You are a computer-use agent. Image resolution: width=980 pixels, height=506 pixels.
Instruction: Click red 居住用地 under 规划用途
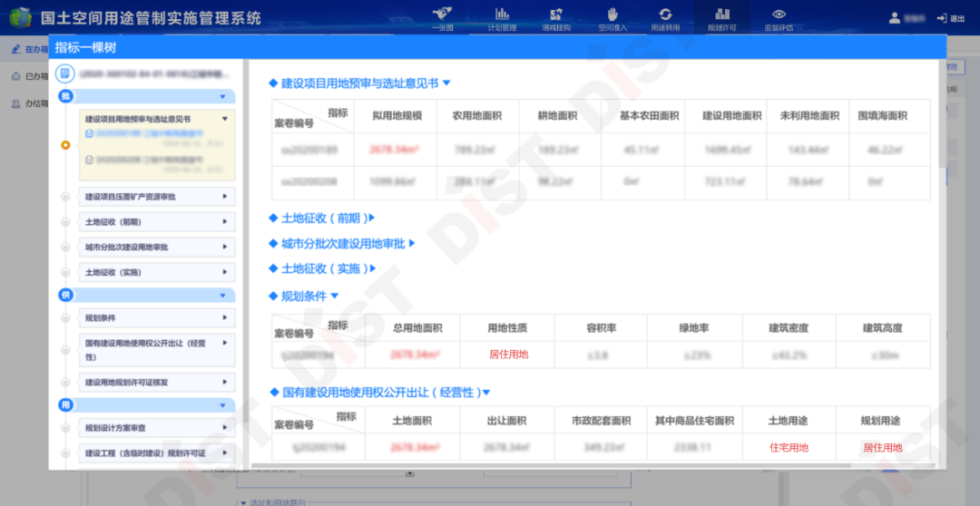(883, 447)
